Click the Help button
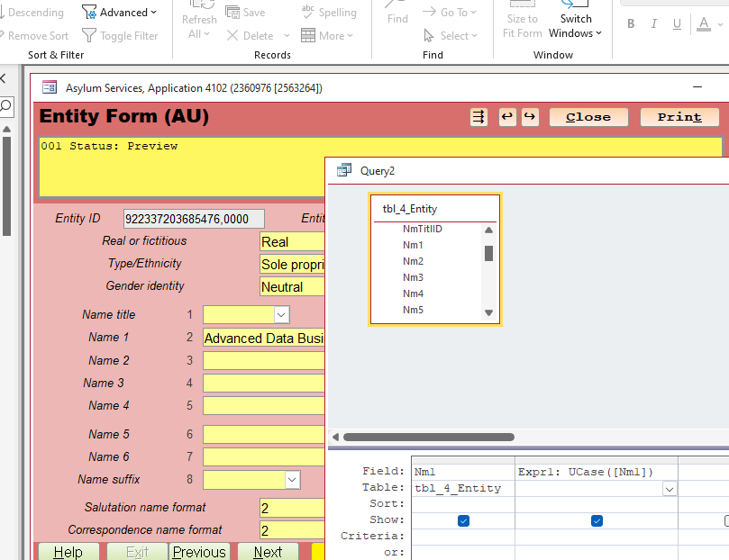729x560 pixels. (68, 552)
